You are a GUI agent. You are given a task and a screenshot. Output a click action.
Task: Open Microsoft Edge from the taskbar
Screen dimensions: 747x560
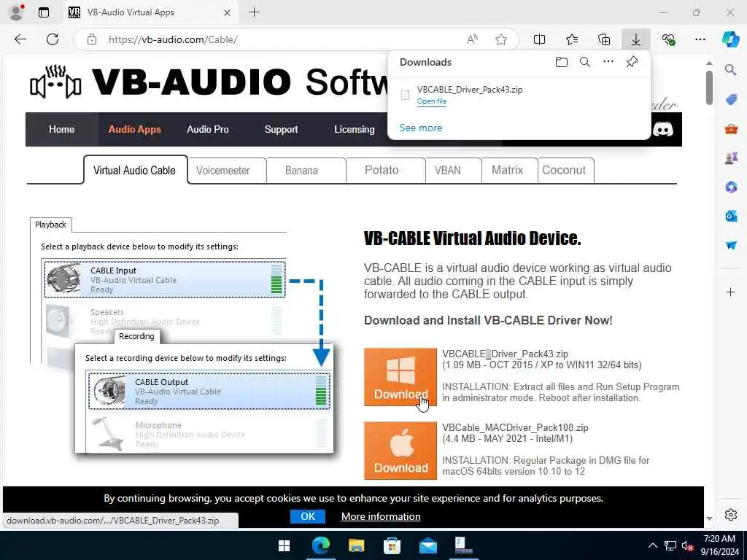[x=321, y=545]
